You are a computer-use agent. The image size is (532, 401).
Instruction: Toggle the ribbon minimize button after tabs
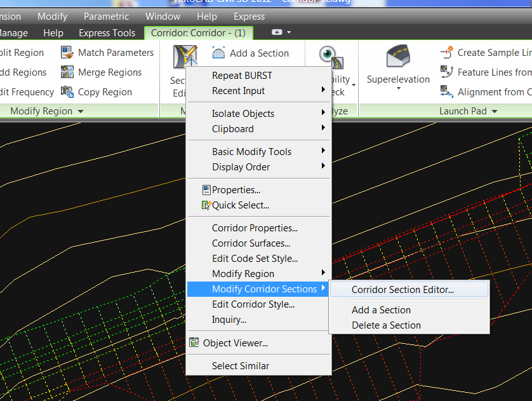tap(277, 32)
